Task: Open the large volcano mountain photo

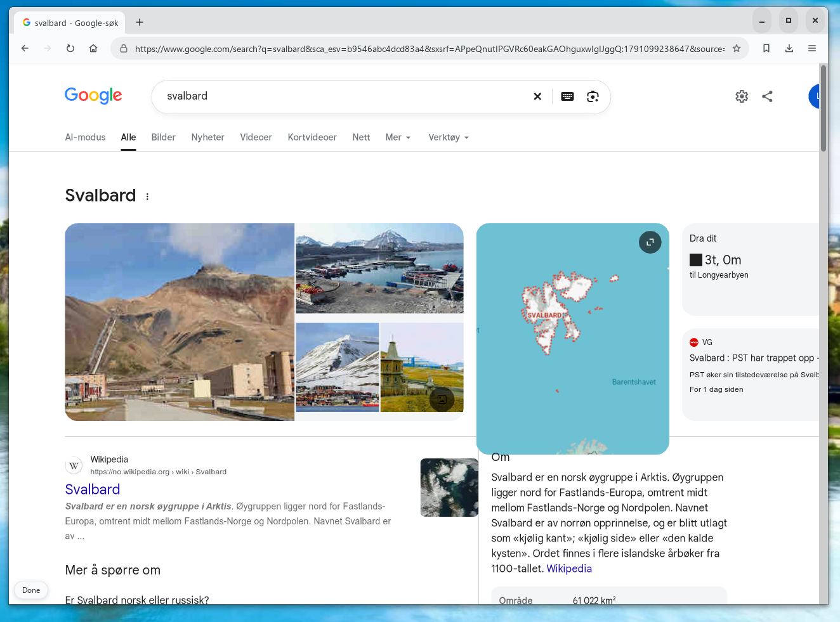Action: point(180,322)
